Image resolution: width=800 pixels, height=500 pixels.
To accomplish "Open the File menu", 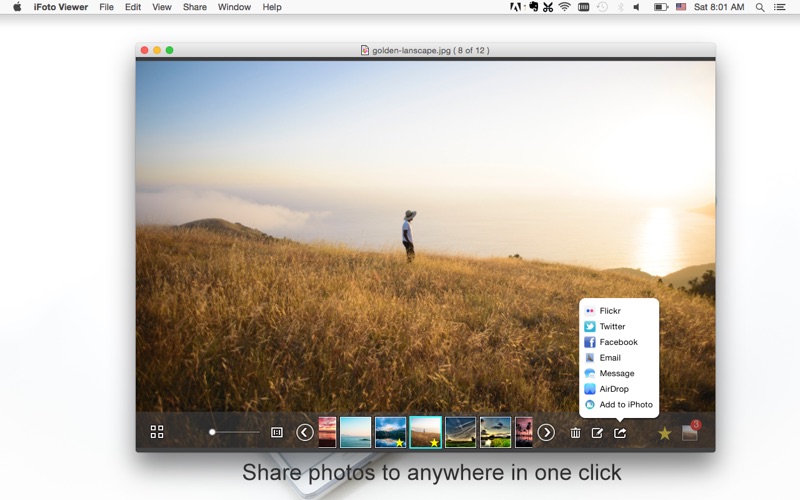I will pos(106,7).
